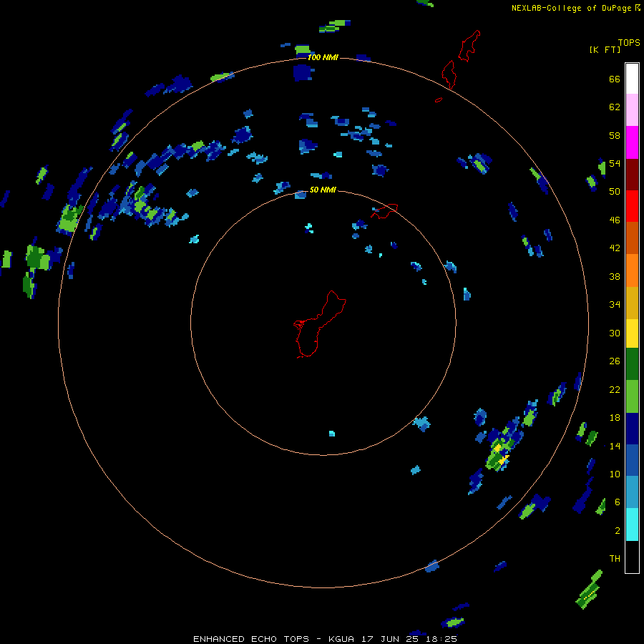Pick the dark green legend swatch
This screenshot has width=644, height=644.
632,364
